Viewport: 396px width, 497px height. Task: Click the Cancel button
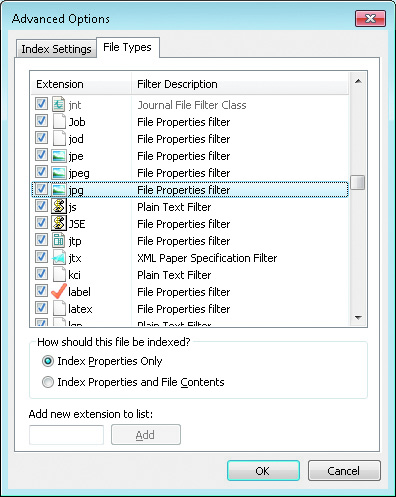[x=344, y=471]
